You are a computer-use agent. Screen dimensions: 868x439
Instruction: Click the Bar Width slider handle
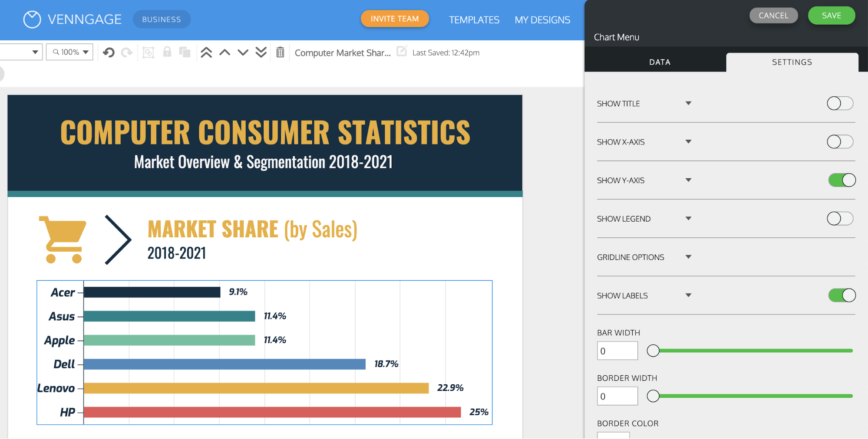pyautogui.click(x=653, y=351)
